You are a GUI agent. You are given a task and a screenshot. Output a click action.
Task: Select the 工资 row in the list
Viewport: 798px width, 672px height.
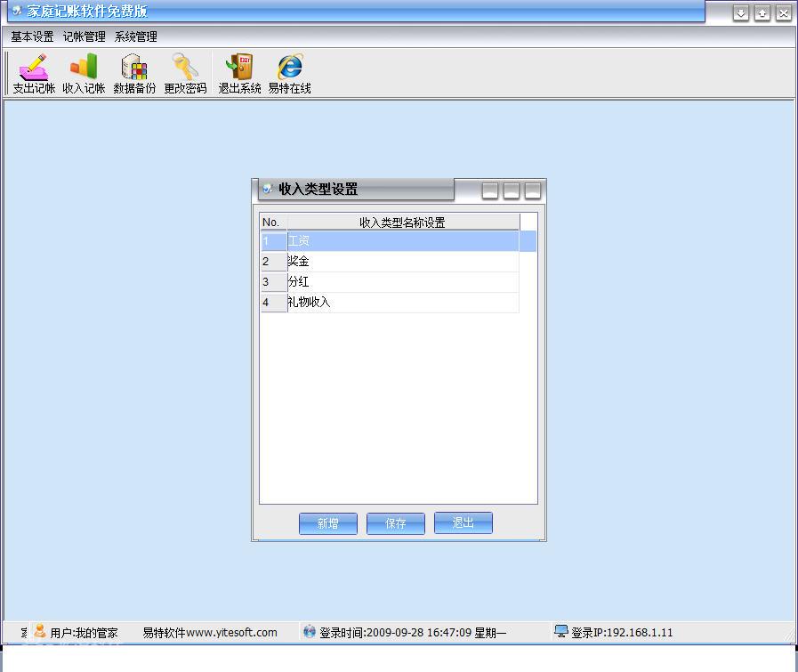(402, 241)
